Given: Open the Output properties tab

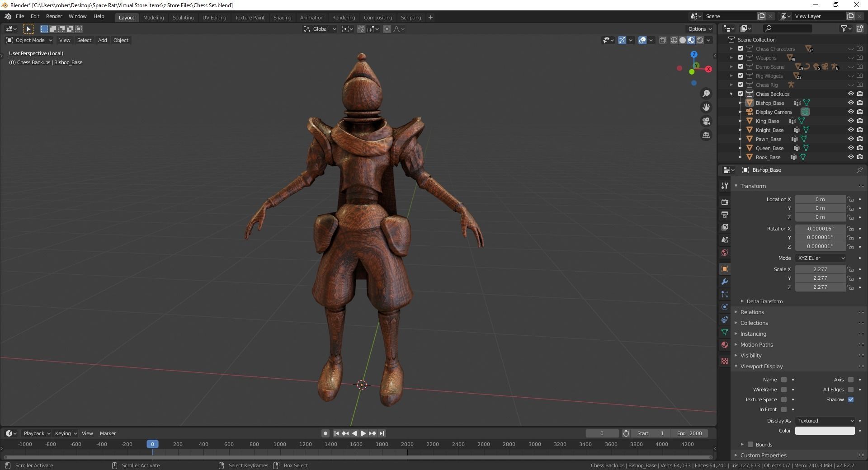Looking at the screenshot, I should click(725, 214).
